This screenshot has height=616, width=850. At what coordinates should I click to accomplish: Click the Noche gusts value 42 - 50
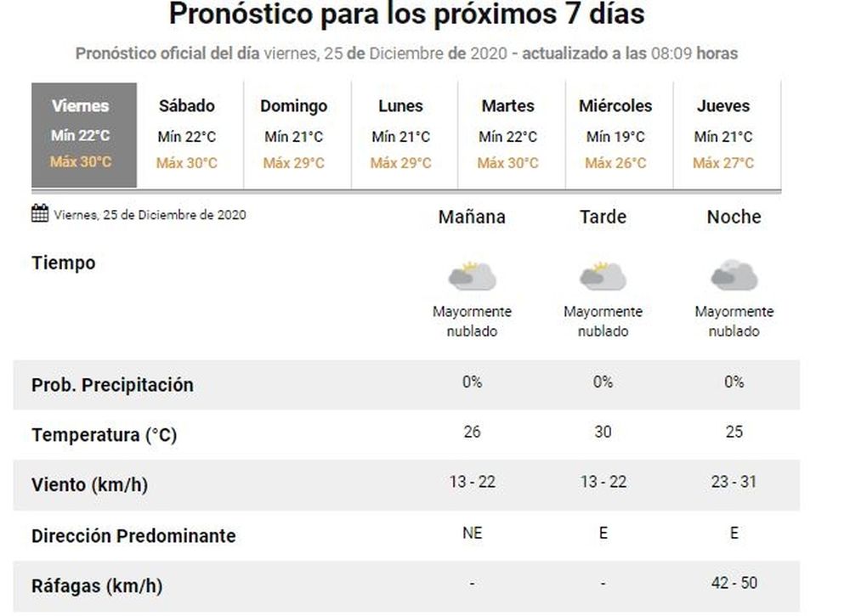(x=734, y=583)
